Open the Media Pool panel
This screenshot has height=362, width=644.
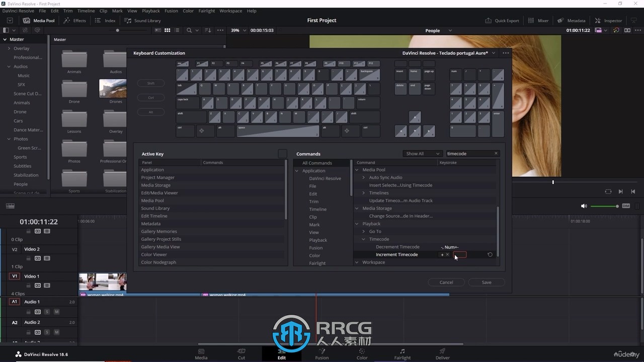pyautogui.click(x=39, y=21)
